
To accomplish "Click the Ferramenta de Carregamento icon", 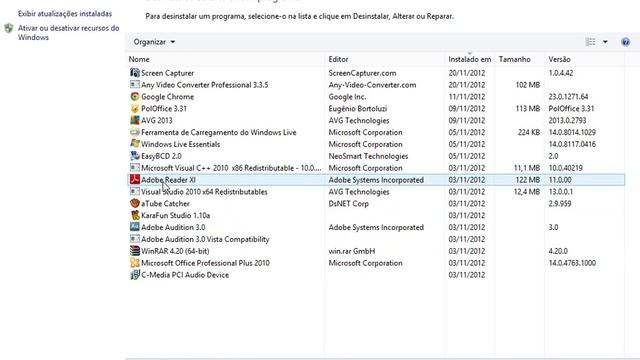I will [135, 132].
